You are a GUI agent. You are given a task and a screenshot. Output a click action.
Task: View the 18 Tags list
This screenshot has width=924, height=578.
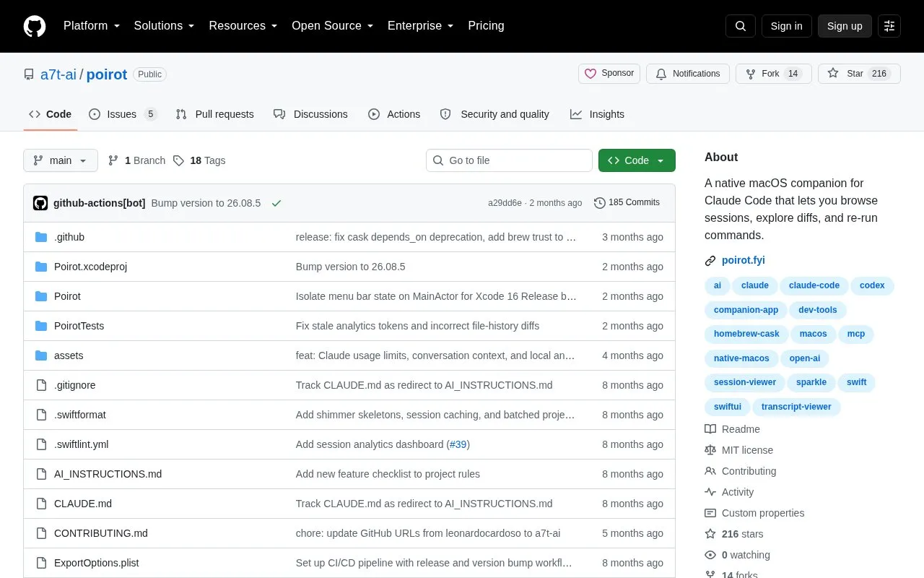pos(199,160)
